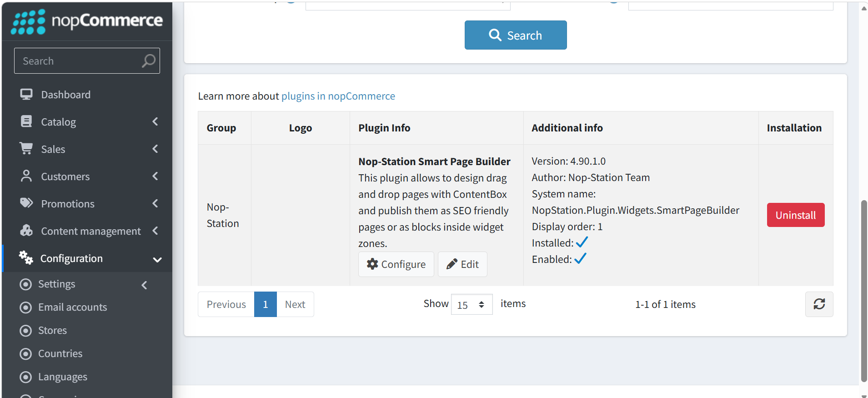The width and height of the screenshot is (868, 398).
Task: Click the Email accounts circle icon
Action: [x=26, y=307]
